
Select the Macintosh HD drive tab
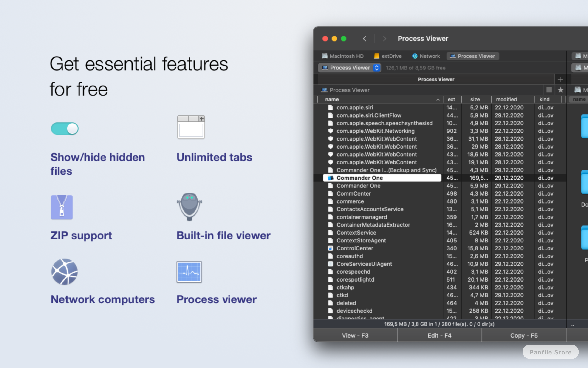pos(343,56)
